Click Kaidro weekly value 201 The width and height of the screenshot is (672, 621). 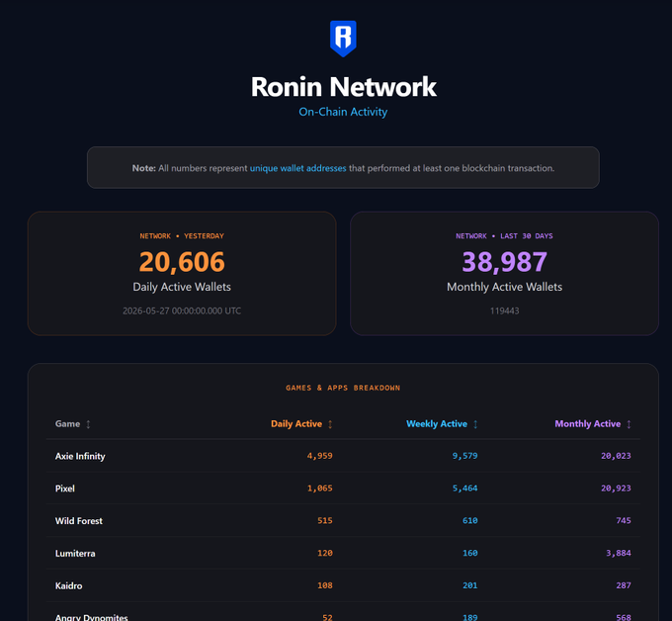coord(470,585)
